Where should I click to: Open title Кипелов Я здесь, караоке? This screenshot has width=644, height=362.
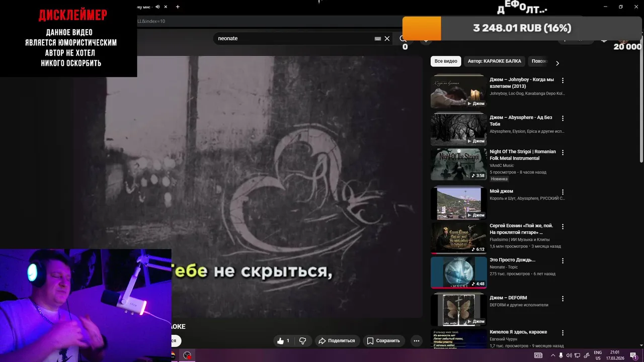518,332
